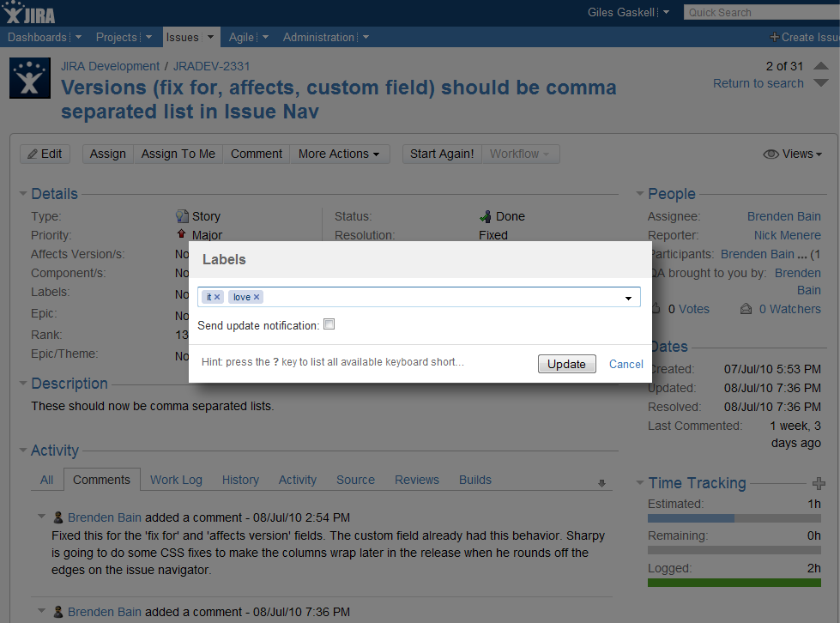This screenshot has height=623, width=840.
Task: Open the JIRA Development project avatar
Action: [x=30, y=79]
